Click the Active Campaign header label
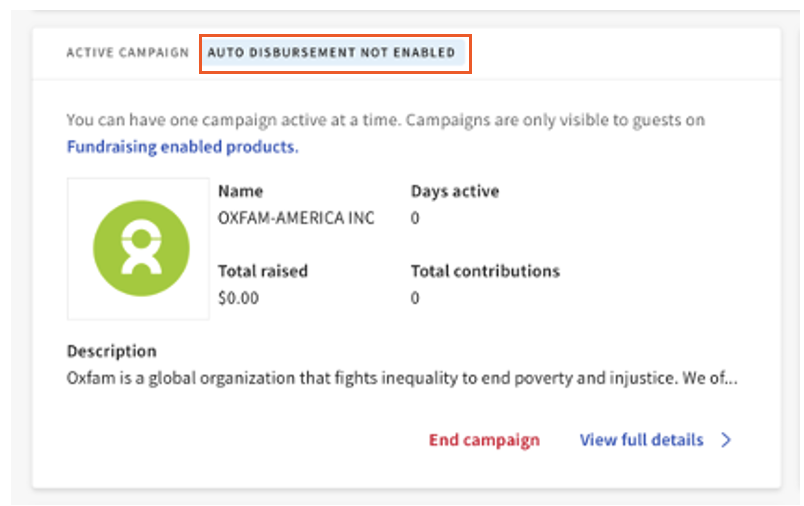This screenshot has width=804, height=506. 127,52
